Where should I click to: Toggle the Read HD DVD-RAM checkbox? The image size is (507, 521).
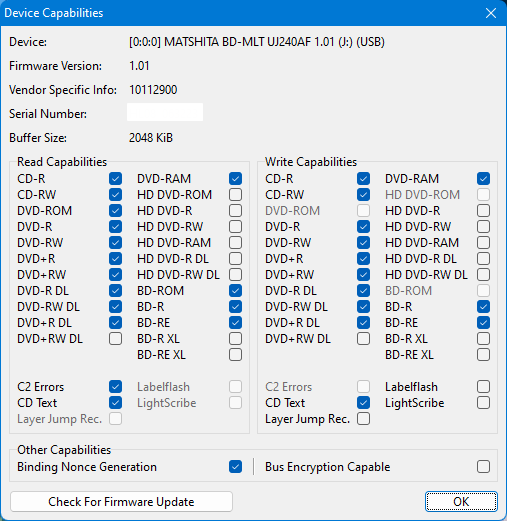coord(235,243)
